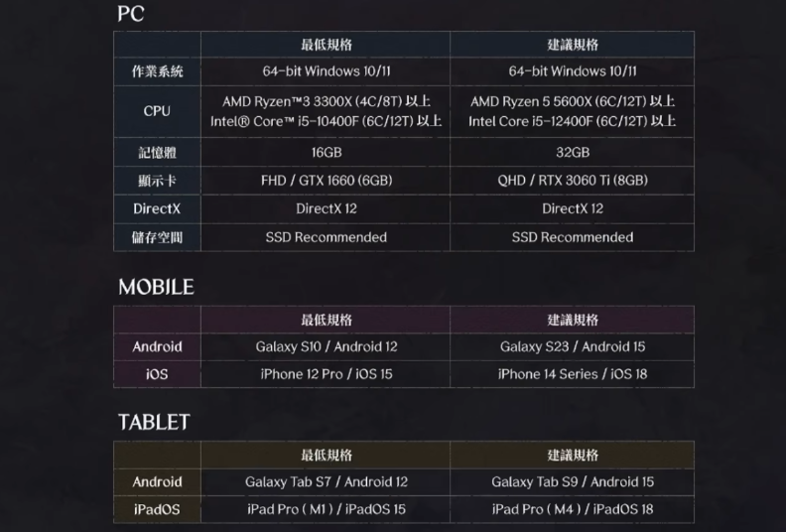
Task: Select the Galaxy S10 / Android 12 cell
Action: click(326, 346)
